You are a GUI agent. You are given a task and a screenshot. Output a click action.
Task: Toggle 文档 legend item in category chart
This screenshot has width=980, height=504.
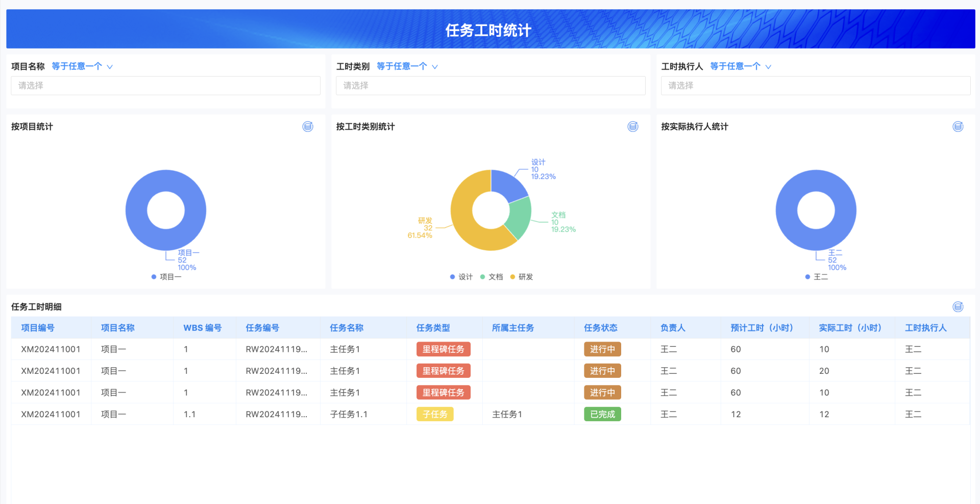492,277
